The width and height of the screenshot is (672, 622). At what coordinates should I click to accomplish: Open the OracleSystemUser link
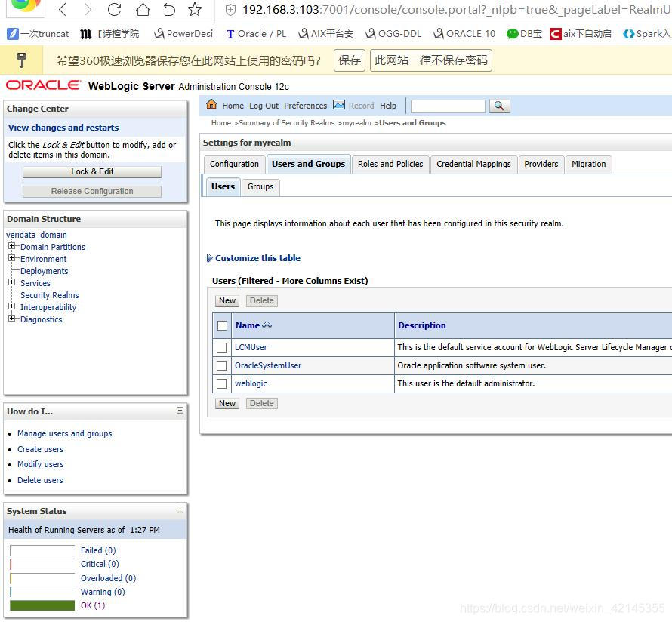[268, 366]
